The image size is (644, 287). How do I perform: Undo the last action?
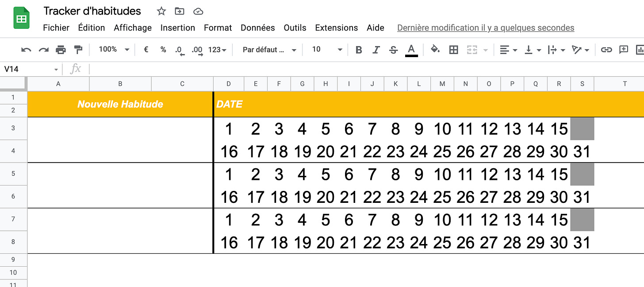[x=26, y=50]
